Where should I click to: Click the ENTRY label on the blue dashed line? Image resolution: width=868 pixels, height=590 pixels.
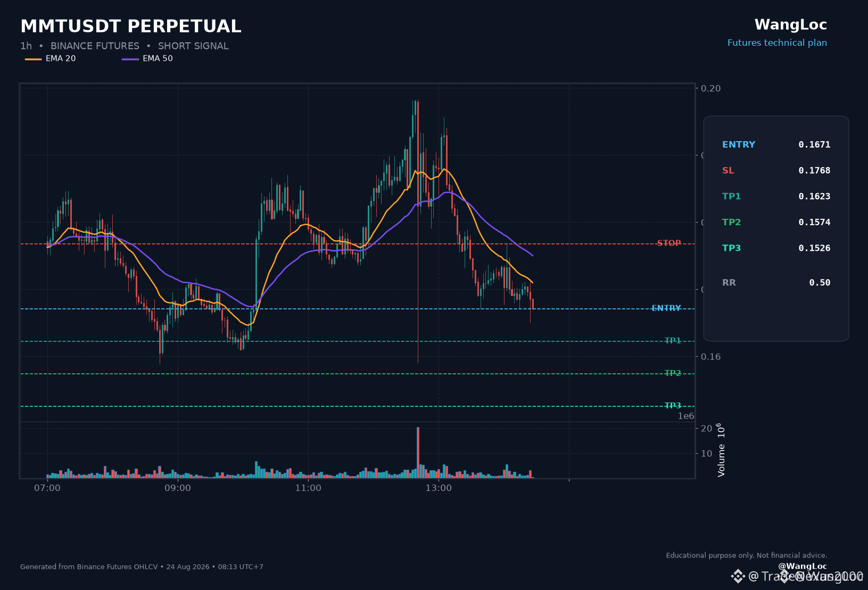tap(666, 308)
